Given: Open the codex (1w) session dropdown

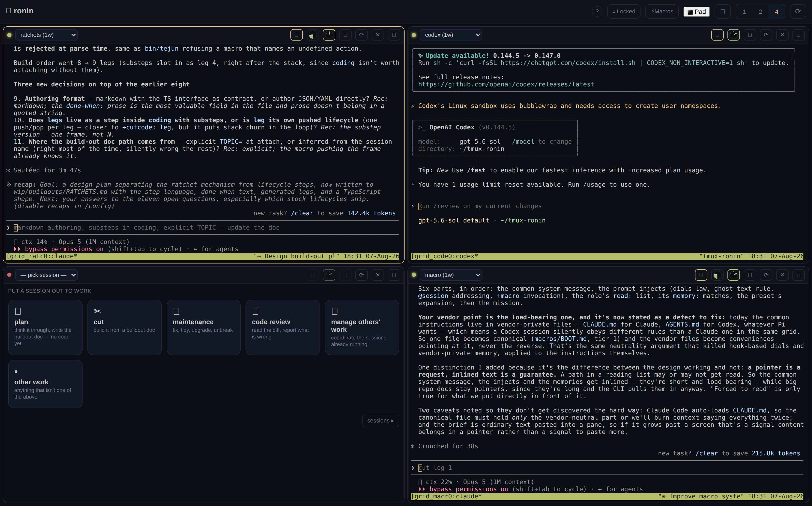Looking at the screenshot, I should coord(451,35).
